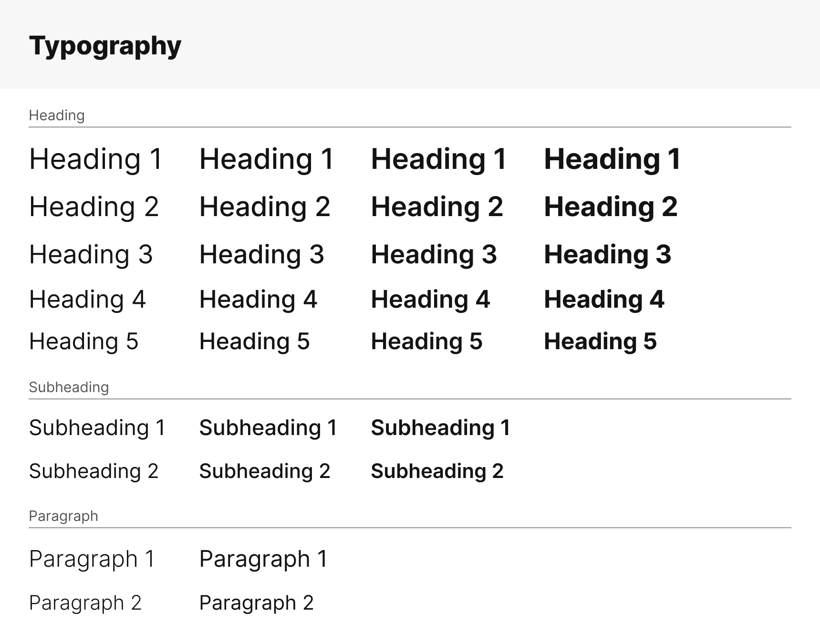Click the lightest Heading 5 sample
The height and width of the screenshot is (644, 820).
[84, 342]
